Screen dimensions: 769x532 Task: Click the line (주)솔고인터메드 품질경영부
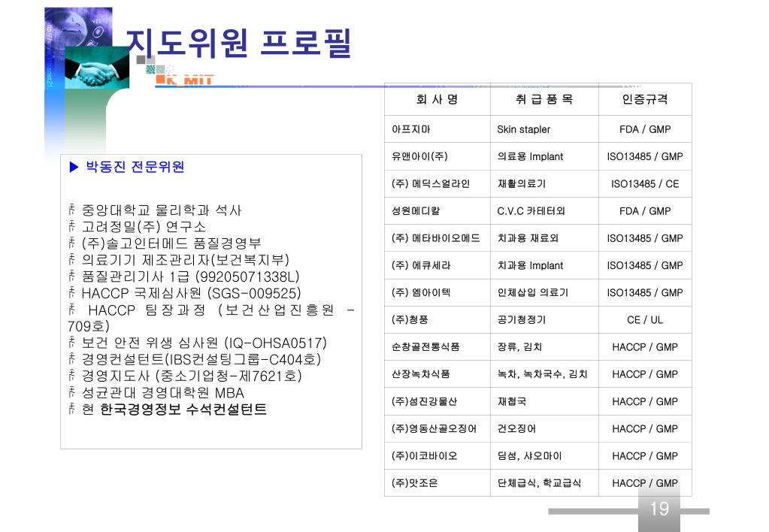[171, 243]
